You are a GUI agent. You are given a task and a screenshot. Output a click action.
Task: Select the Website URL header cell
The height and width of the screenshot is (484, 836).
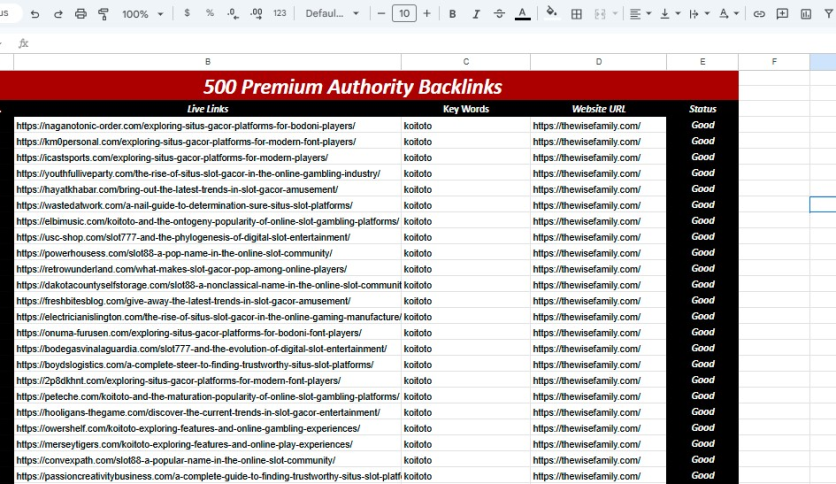pyautogui.click(x=598, y=109)
